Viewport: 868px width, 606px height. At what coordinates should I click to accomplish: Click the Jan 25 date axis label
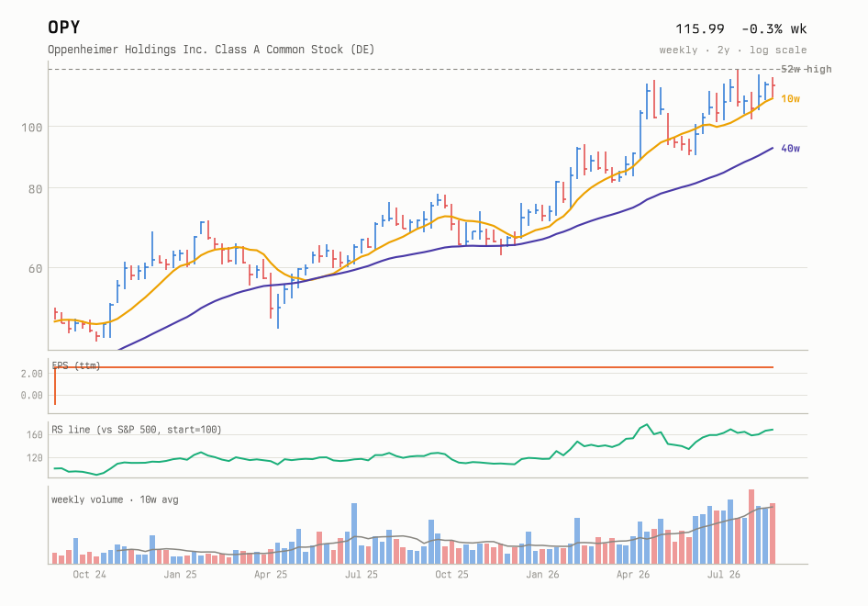click(180, 575)
